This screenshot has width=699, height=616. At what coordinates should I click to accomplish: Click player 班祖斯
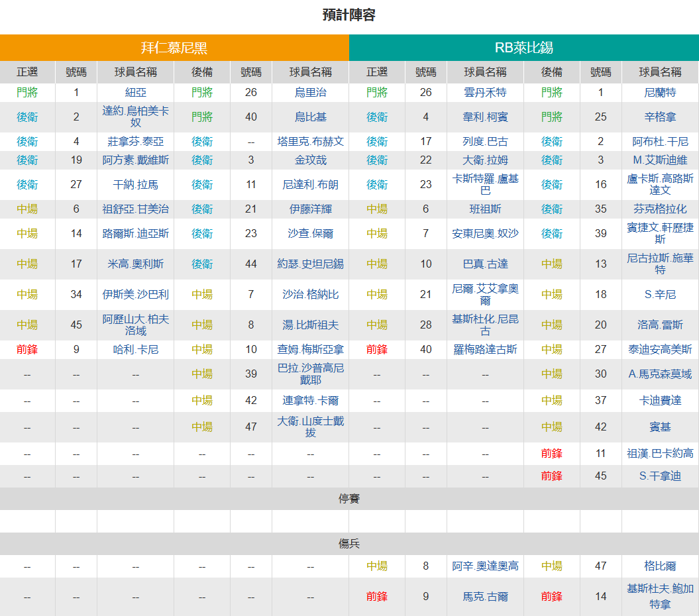coord(486,209)
